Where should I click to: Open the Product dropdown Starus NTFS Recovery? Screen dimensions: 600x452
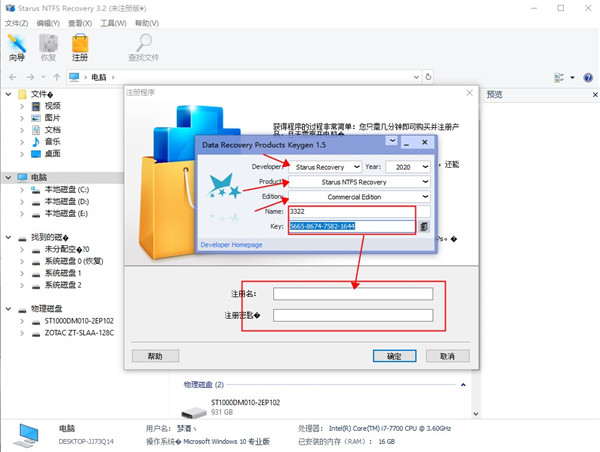[x=359, y=182]
